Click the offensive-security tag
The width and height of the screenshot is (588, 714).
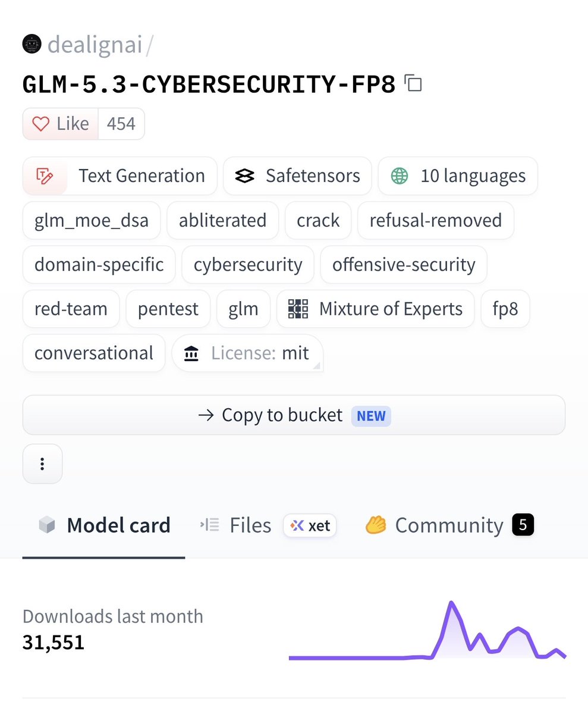404,264
